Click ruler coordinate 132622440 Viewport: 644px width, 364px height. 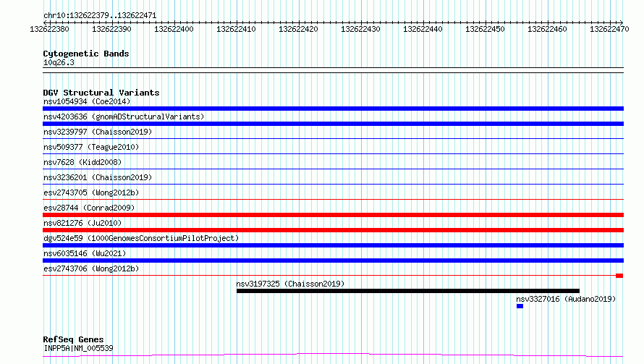(423, 29)
